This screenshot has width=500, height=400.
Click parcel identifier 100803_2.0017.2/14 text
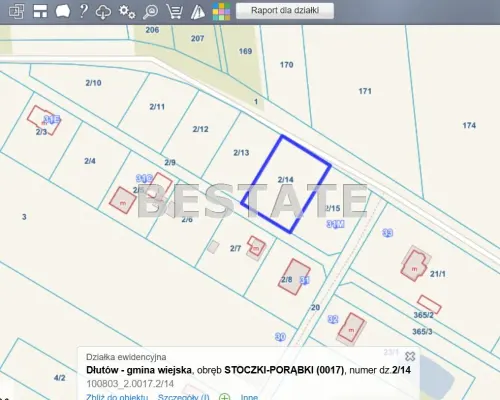[130, 384]
